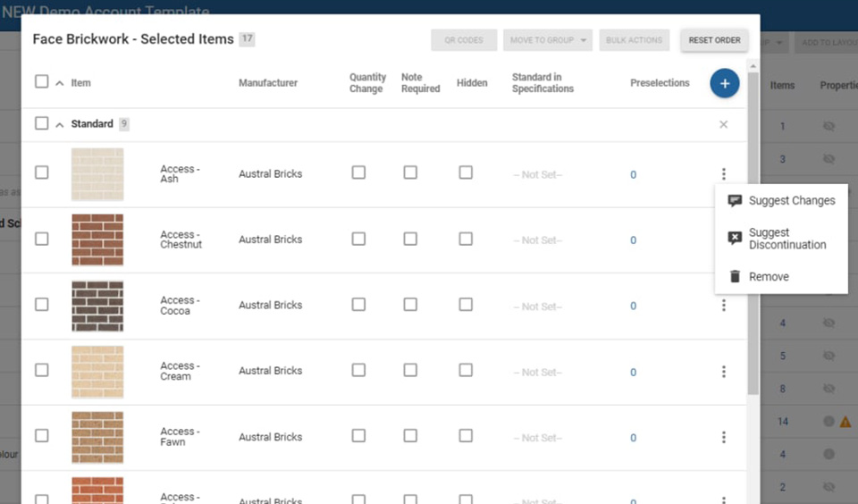Image resolution: width=858 pixels, height=504 pixels.
Task: Tick the Standard group checkbox
Action: (x=42, y=122)
